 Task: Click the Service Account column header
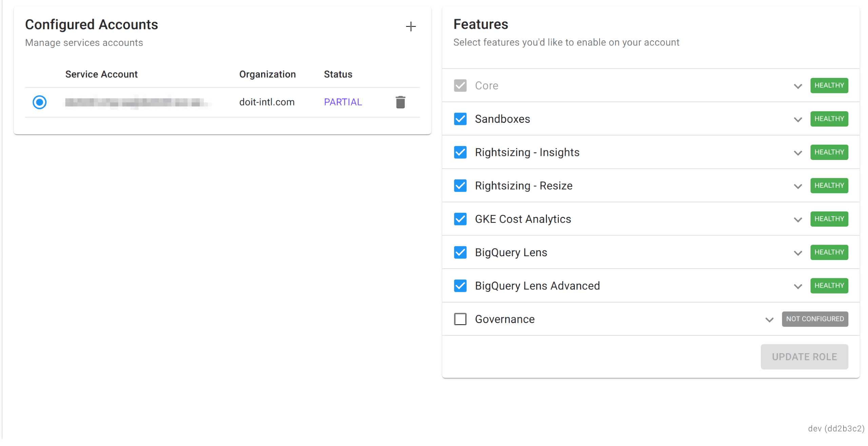tap(101, 74)
